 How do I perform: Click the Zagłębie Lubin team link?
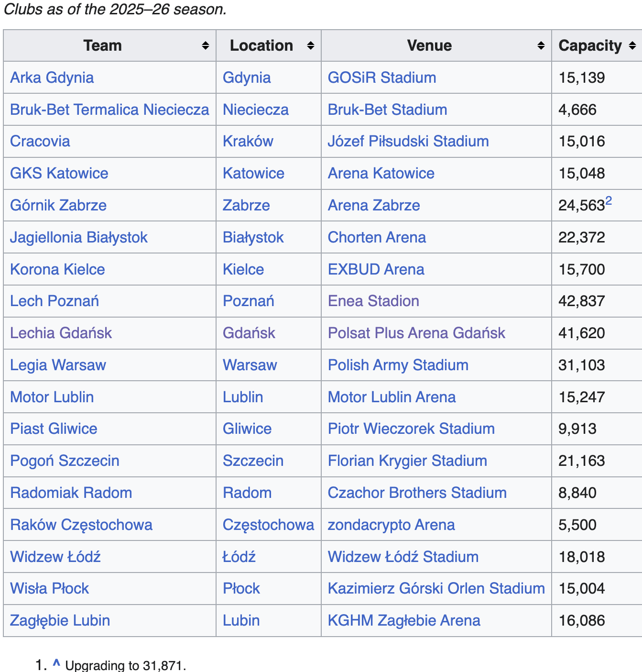(x=60, y=620)
